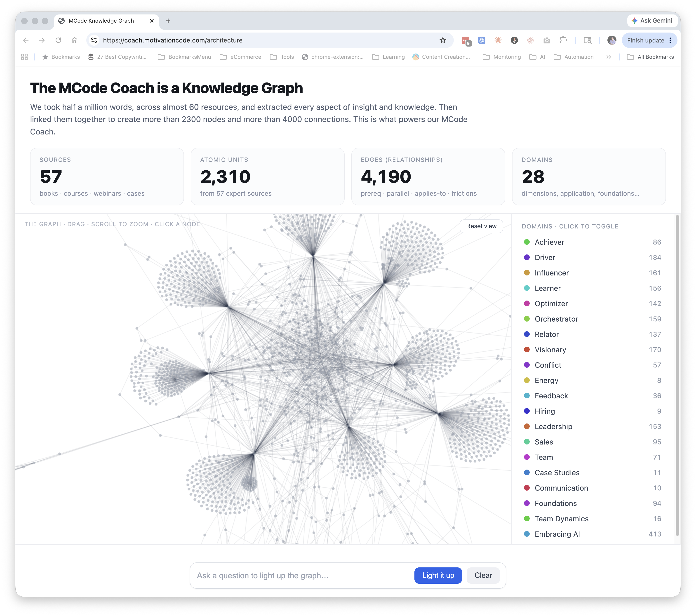Open the chrome-extension bookmark

pos(333,57)
